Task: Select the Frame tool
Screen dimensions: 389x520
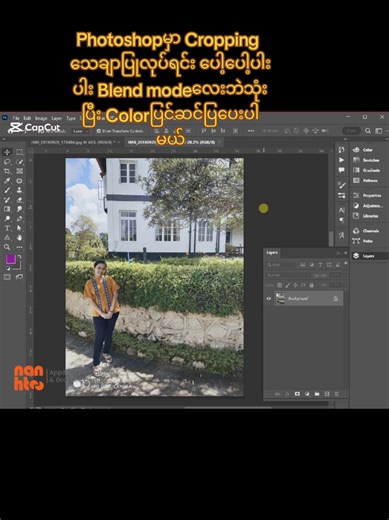Action: click(x=19, y=171)
